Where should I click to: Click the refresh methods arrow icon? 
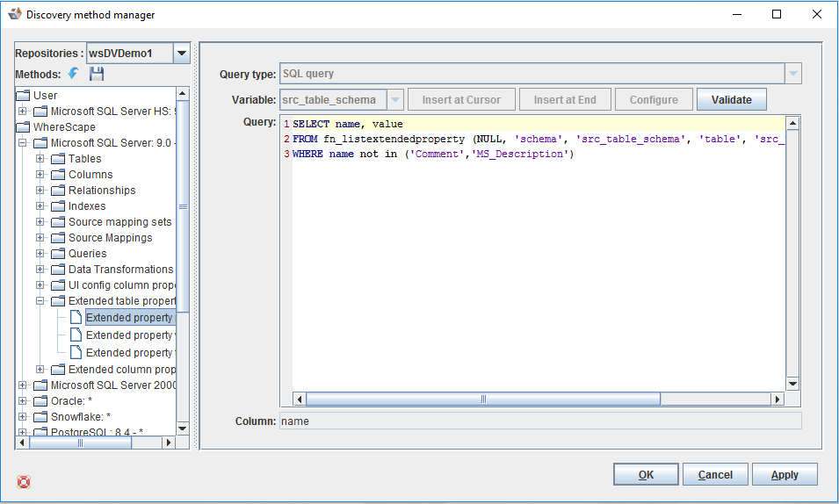point(74,74)
